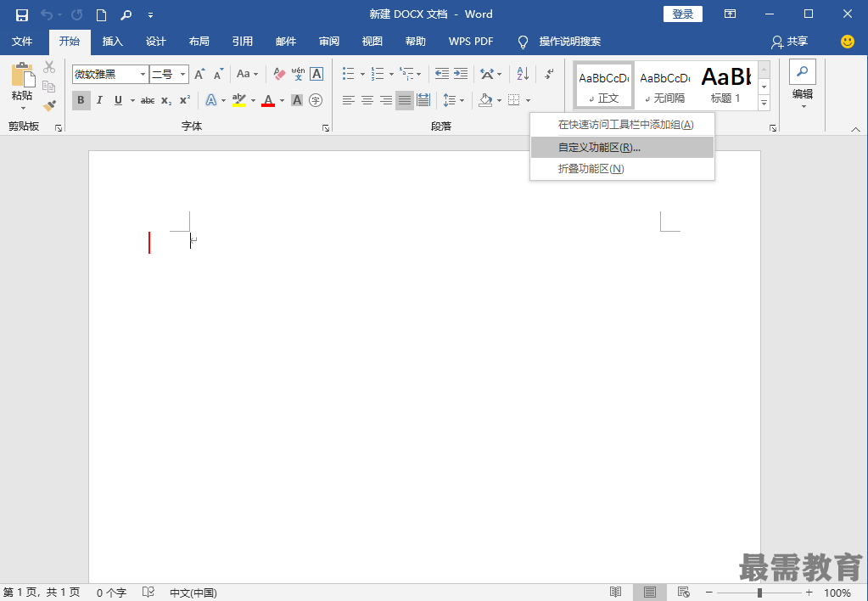Apply strikethrough with the abc icon
The height and width of the screenshot is (601, 868).
pos(148,100)
